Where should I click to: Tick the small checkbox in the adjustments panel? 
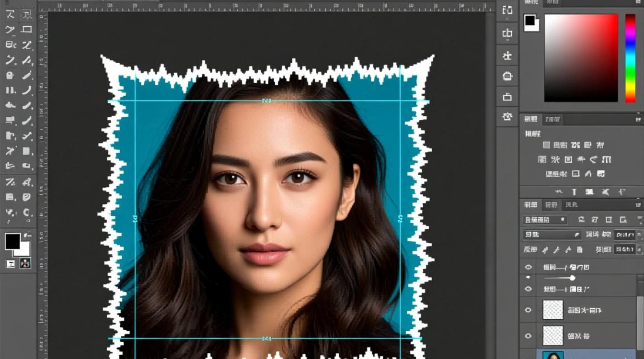click(546, 145)
